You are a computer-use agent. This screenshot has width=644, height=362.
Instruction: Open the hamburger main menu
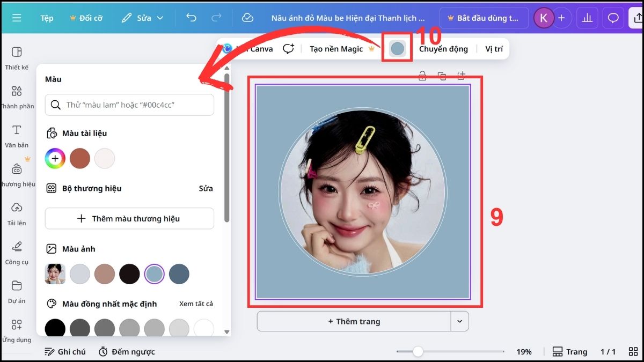pos(17,17)
